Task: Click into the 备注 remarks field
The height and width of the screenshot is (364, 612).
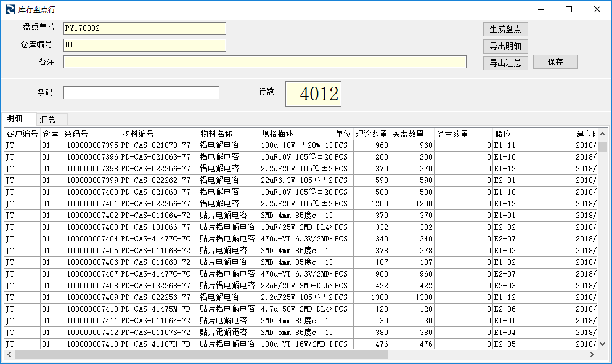Action: [x=264, y=62]
